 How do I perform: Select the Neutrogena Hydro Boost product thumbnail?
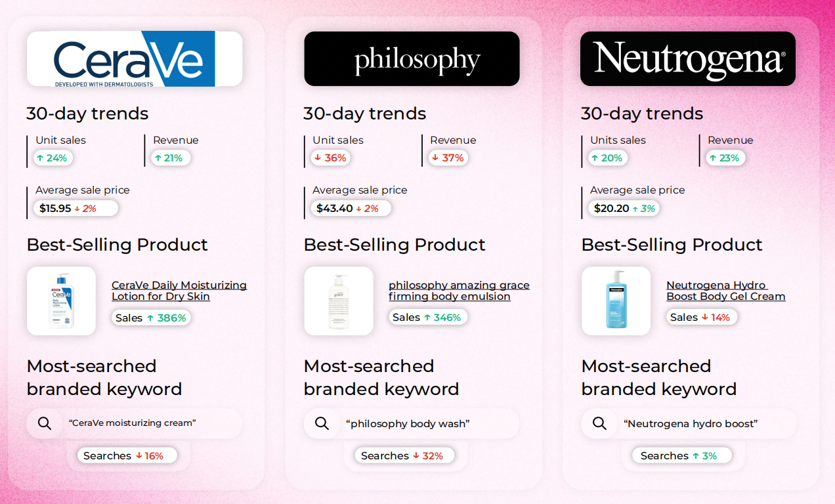(616, 301)
